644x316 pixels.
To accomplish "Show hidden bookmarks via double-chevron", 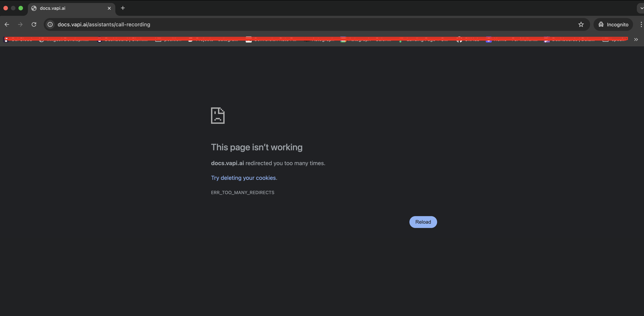I will click(636, 39).
